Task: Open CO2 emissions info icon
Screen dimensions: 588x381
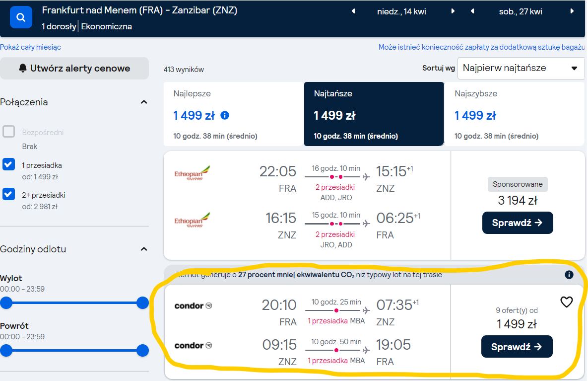Action: (x=569, y=275)
